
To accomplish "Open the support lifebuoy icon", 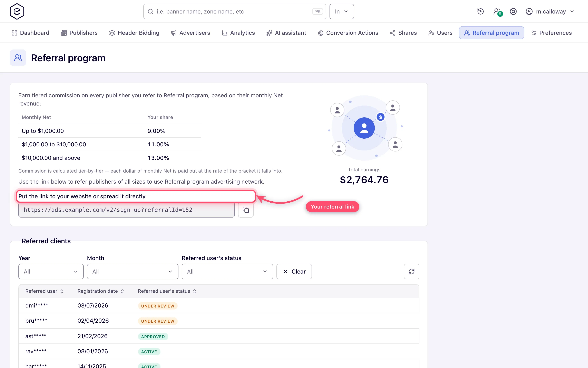I will 513,11.
